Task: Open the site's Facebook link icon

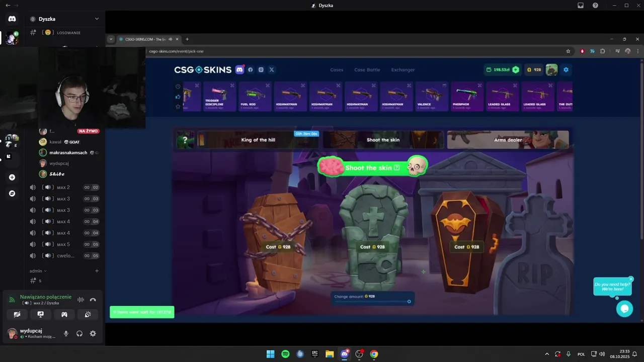Action: (x=251, y=69)
